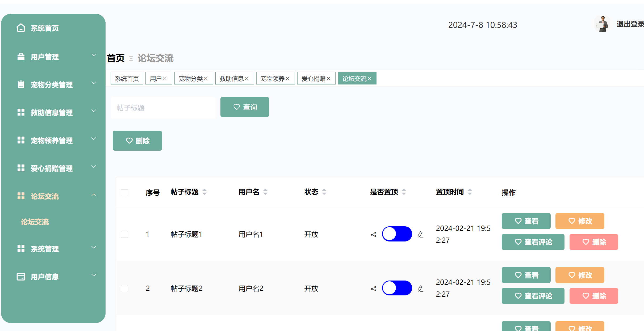Check the checkbox for row 2
This screenshot has height=331, width=644.
[124, 288]
